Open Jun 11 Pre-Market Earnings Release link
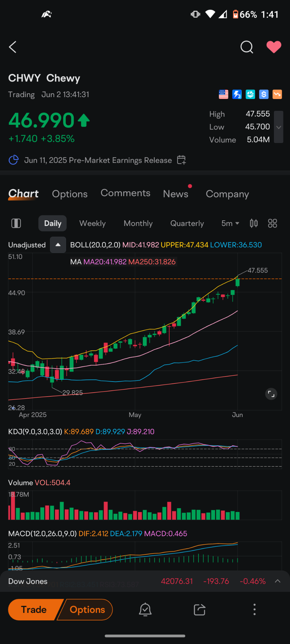Screen dimensions: 290x644 tap(98, 160)
